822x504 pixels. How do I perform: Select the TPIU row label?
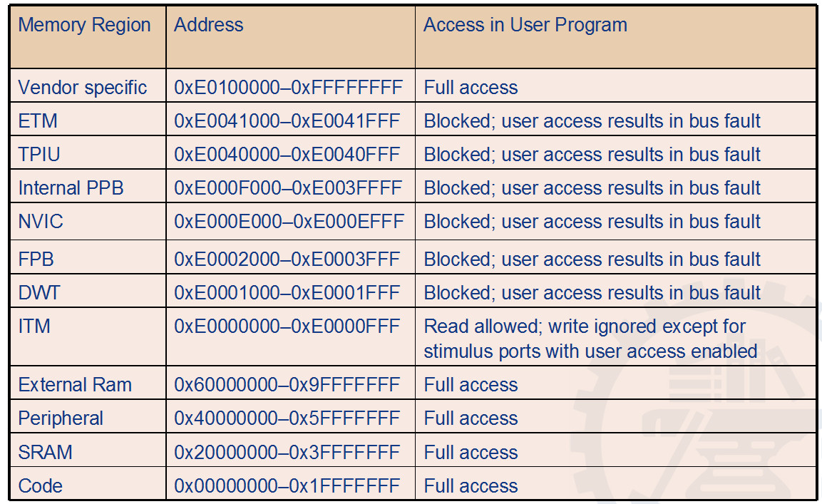point(39,155)
